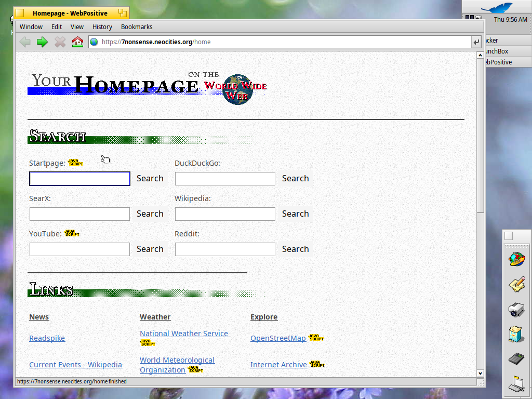Open the OpenStreetMap link
Screen dimensions: 532x399
pos(278,338)
